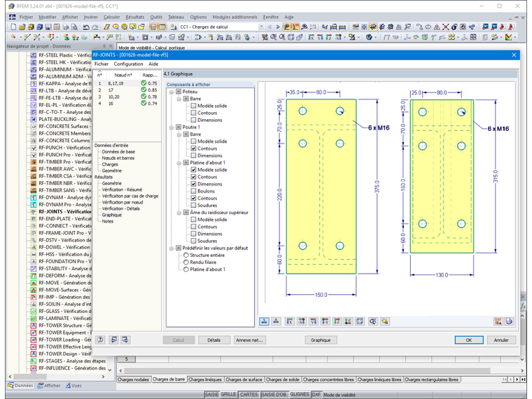
Task: Click the Détails button
Action: 213,339
